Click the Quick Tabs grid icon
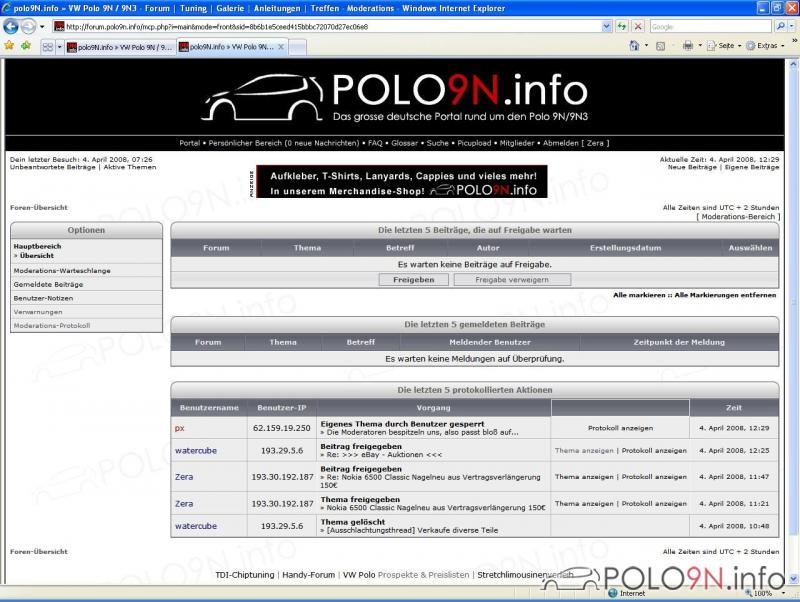The height and width of the screenshot is (602, 800). (x=47, y=47)
